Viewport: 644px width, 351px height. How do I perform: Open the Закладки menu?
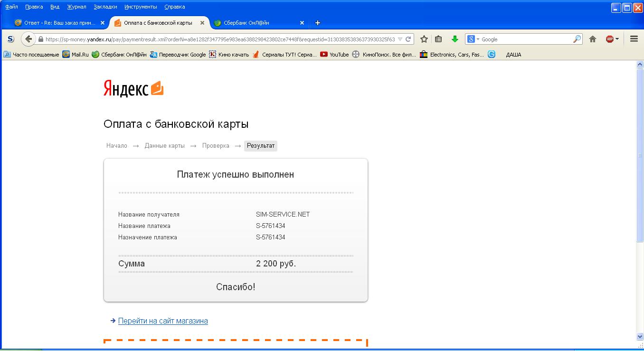pyautogui.click(x=105, y=7)
